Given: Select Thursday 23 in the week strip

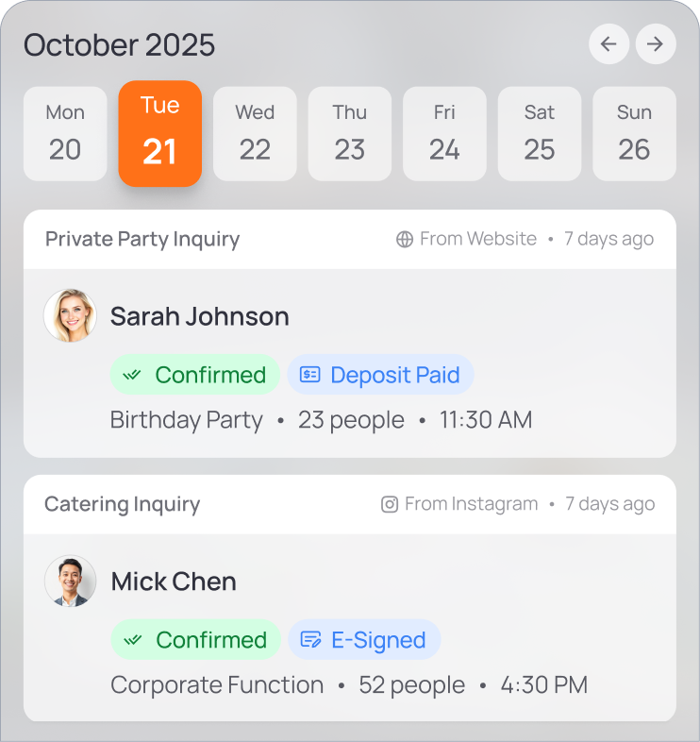Looking at the screenshot, I should click(350, 133).
